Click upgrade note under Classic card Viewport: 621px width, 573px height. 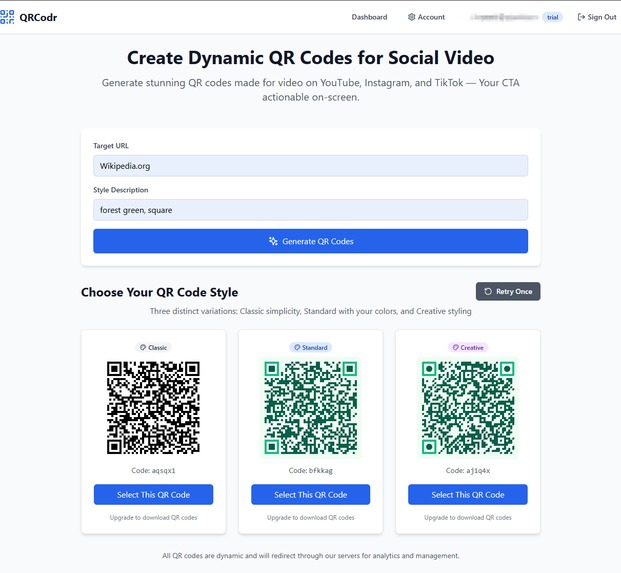[153, 518]
